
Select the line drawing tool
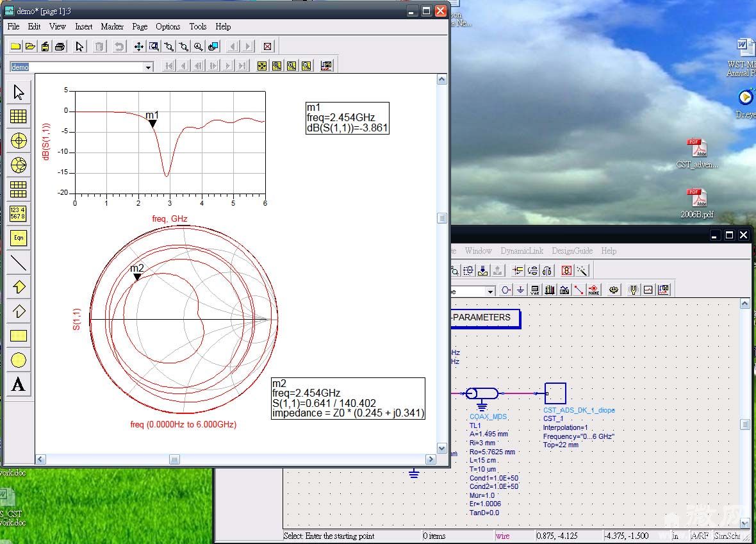pos(19,263)
